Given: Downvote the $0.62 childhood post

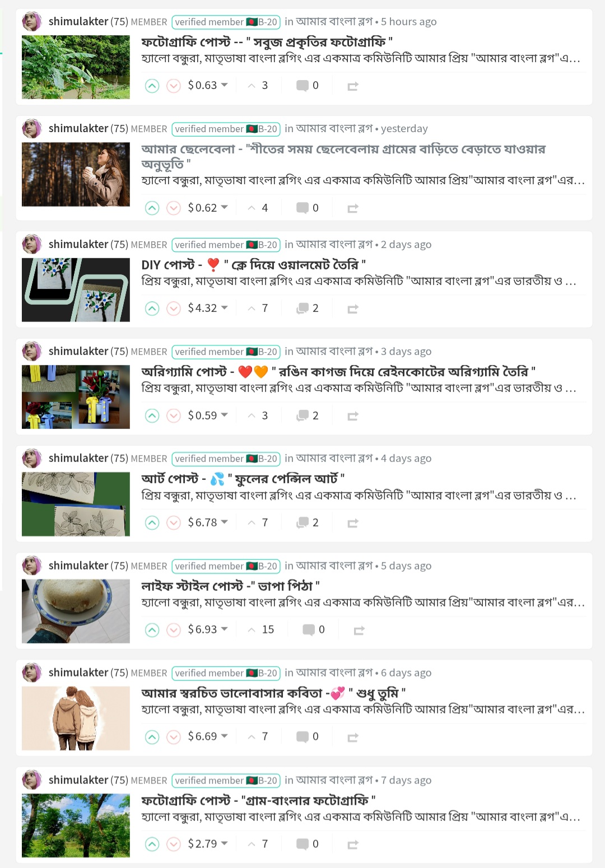Looking at the screenshot, I should pyautogui.click(x=174, y=208).
